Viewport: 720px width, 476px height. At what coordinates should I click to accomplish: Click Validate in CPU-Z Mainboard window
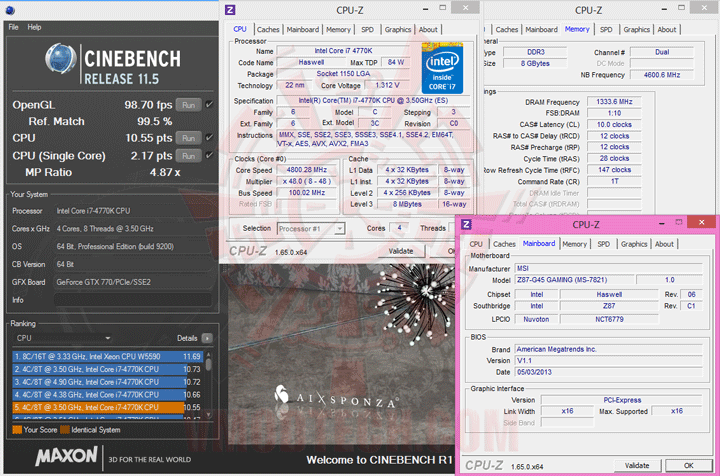[x=637, y=465]
